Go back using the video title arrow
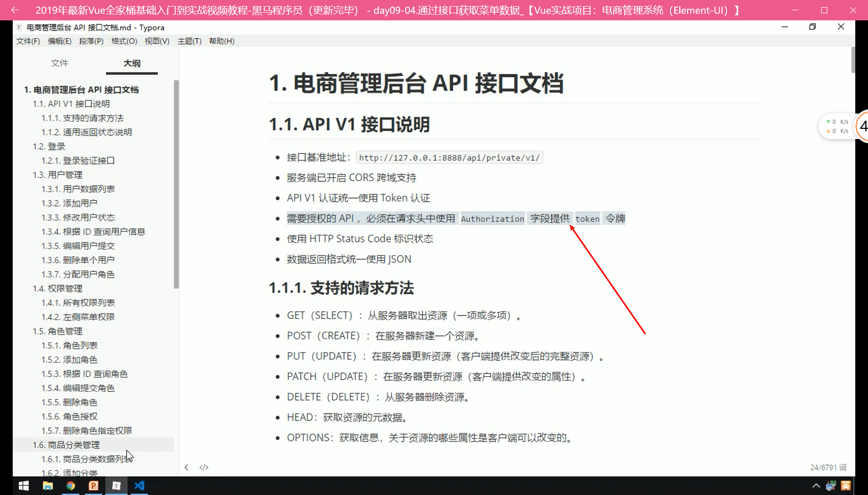Screen dimensions: 868x495 [15, 10]
